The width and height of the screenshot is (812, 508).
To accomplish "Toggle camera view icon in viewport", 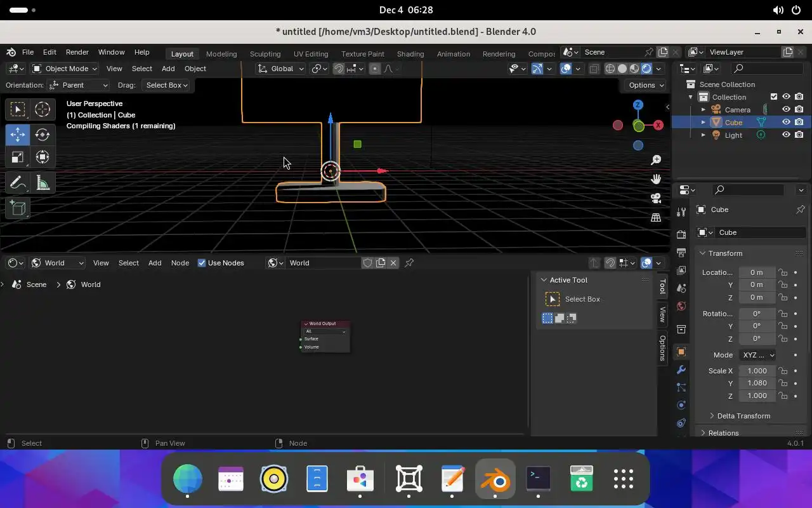I will 656,198.
